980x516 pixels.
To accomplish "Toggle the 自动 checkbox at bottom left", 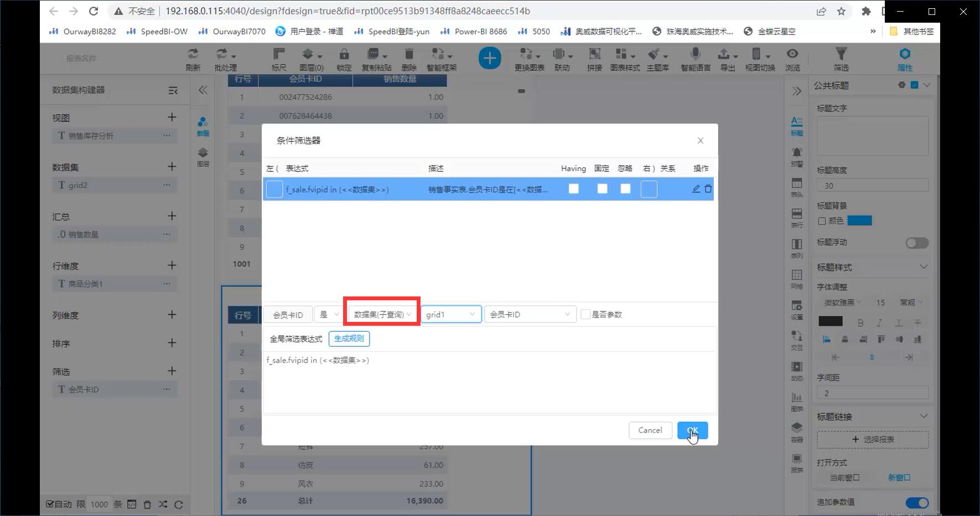I will pos(50,504).
